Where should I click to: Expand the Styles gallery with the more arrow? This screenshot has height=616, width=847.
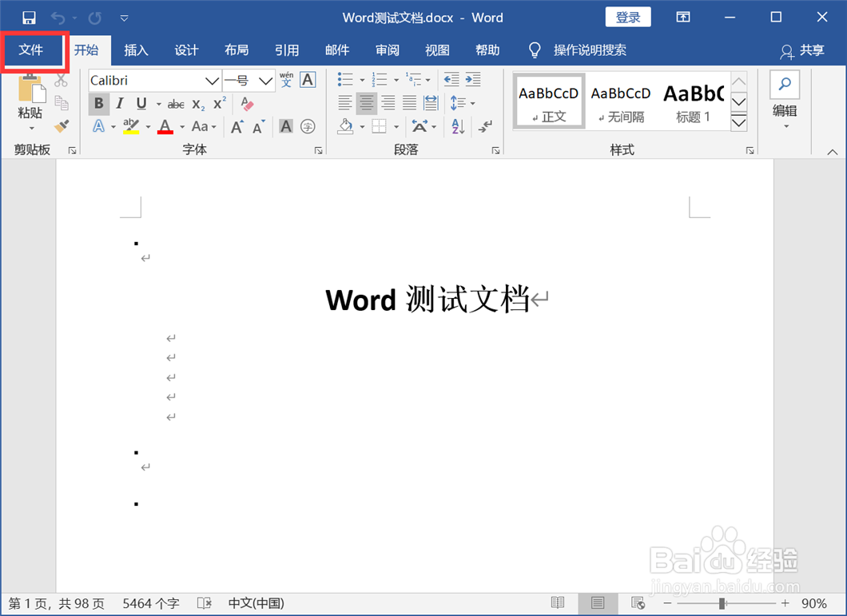tap(738, 123)
